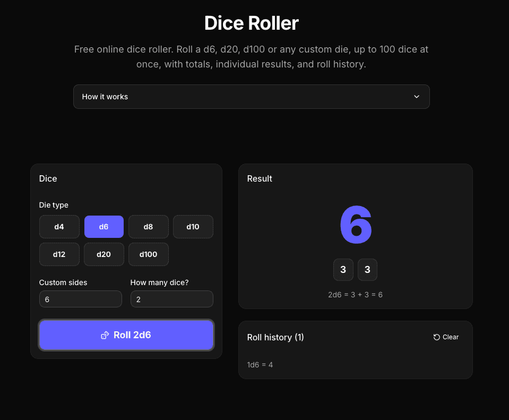Click the Roll history (1) heading
509x420 pixels.
(275, 337)
